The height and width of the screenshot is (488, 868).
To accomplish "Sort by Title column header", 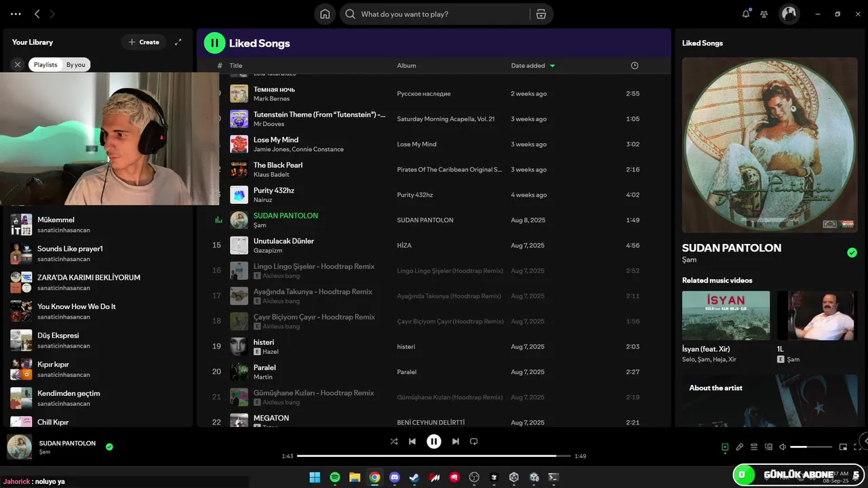I will tap(235, 66).
